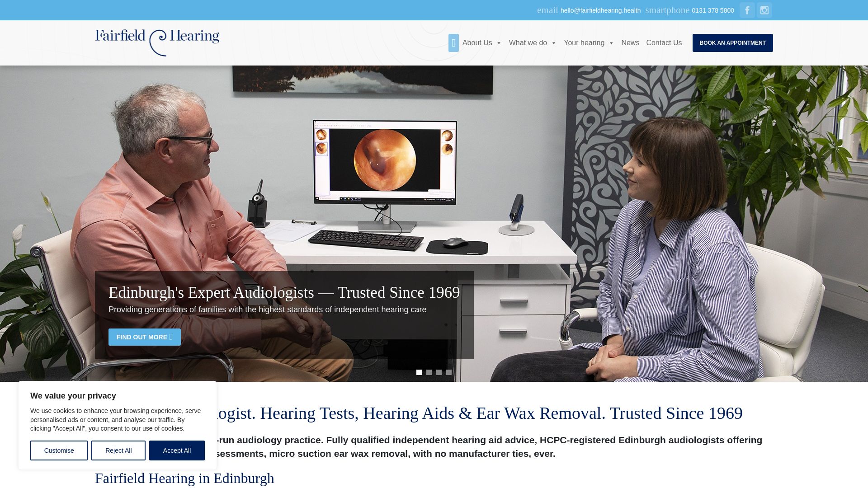
Task: Click the 'Providing generations of families' subtitle
Action: click(267, 310)
